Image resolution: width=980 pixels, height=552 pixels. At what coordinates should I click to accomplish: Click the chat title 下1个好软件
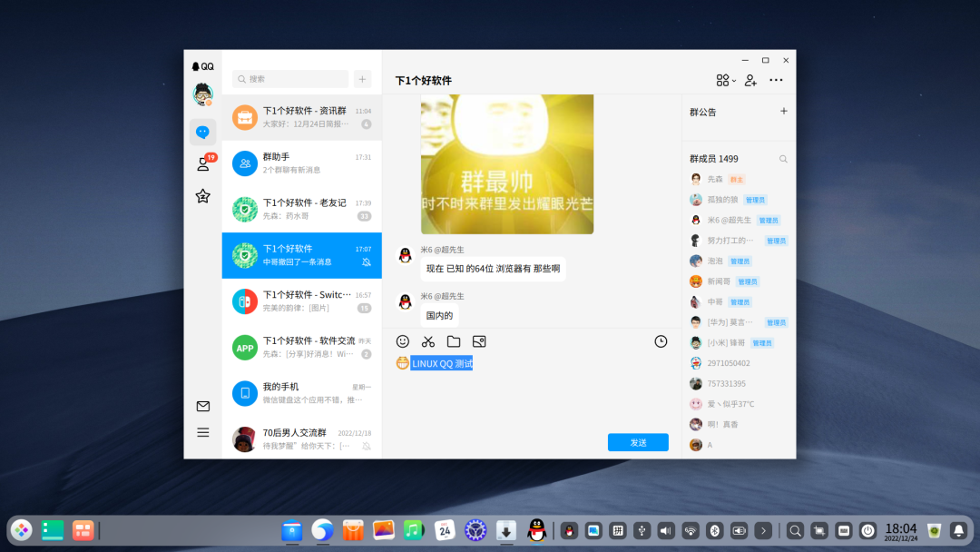click(x=423, y=81)
